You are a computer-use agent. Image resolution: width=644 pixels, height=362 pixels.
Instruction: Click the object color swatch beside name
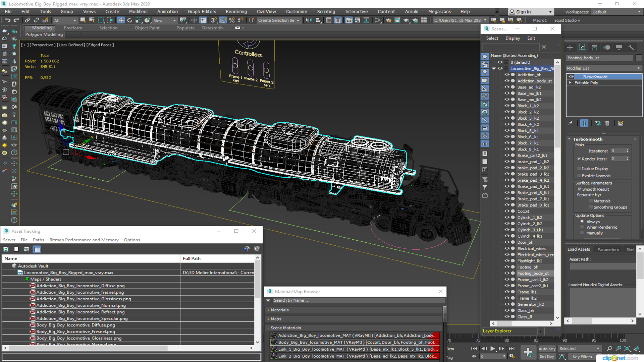[x=639, y=58]
